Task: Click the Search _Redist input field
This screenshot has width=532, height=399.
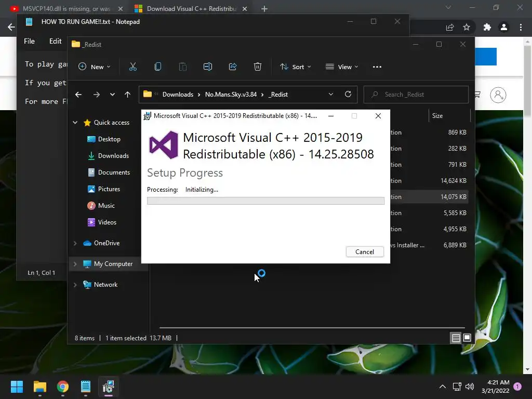Action: (416, 95)
